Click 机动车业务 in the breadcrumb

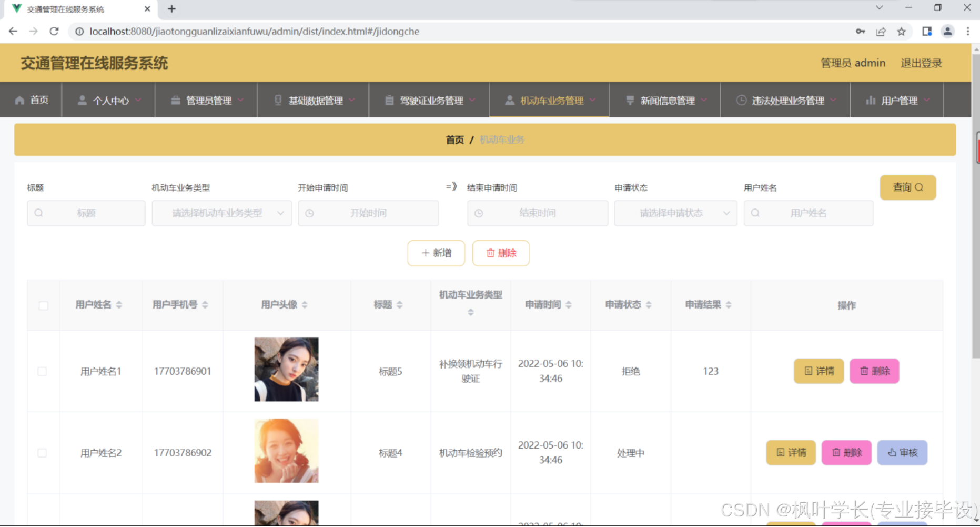click(502, 140)
